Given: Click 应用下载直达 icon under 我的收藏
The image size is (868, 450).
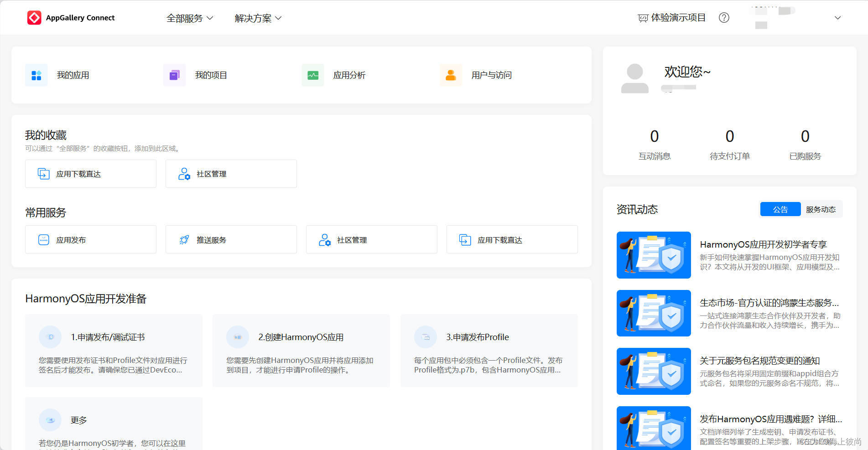Looking at the screenshot, I should 43,174.
